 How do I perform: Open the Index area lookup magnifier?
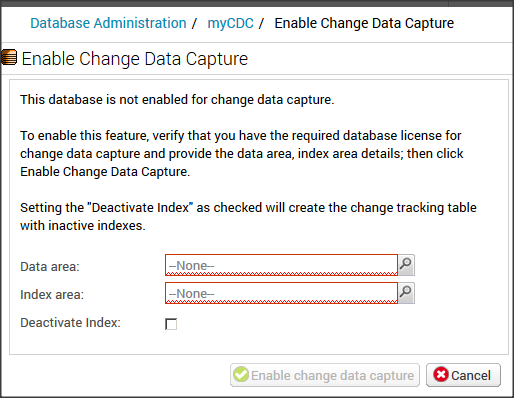click(406, 293)
